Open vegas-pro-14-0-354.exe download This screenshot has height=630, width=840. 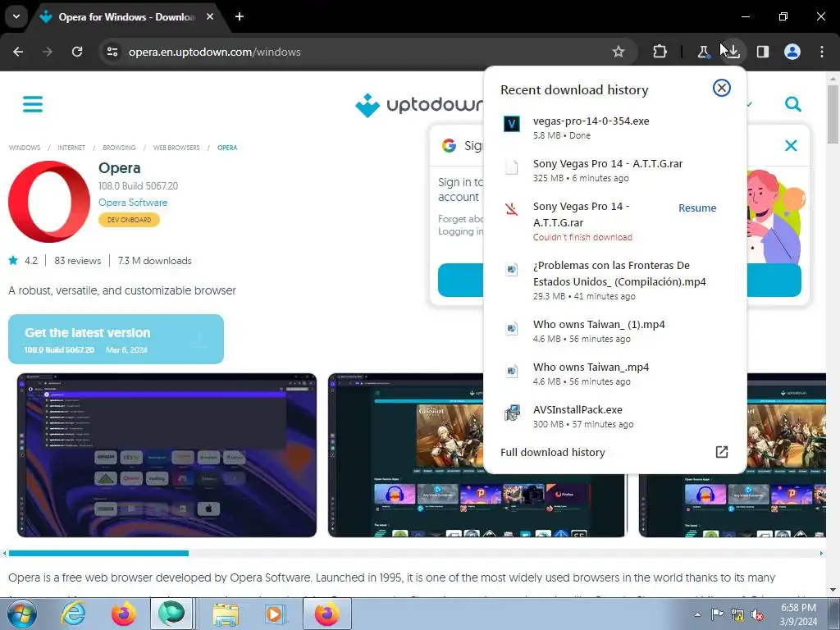614,127
